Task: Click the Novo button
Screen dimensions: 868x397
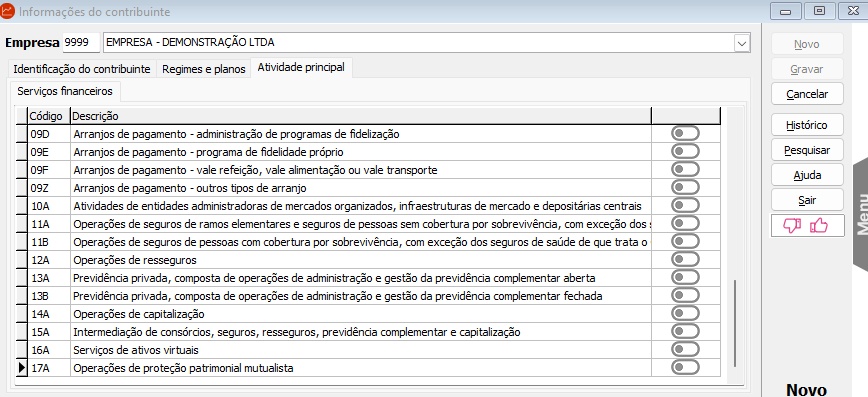Action: point(807,44)
